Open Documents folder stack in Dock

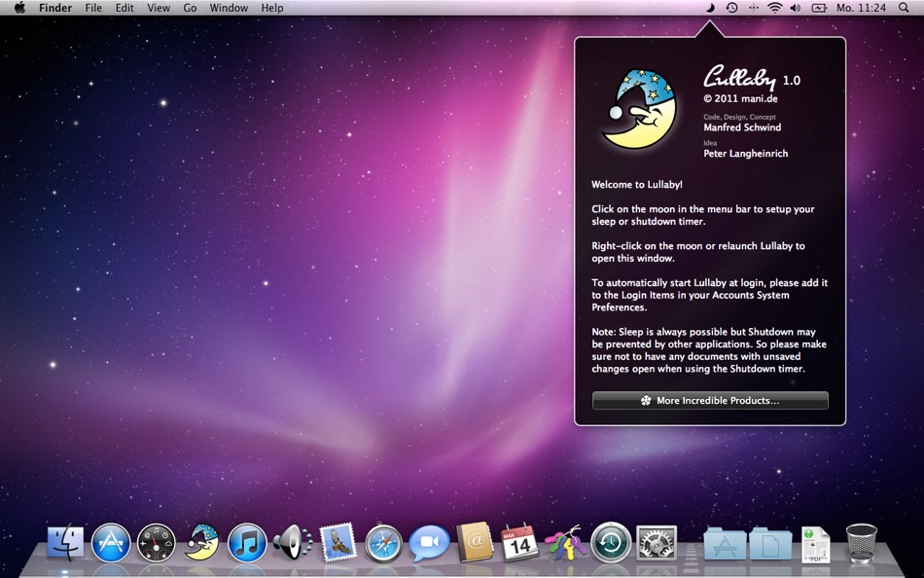770,543
